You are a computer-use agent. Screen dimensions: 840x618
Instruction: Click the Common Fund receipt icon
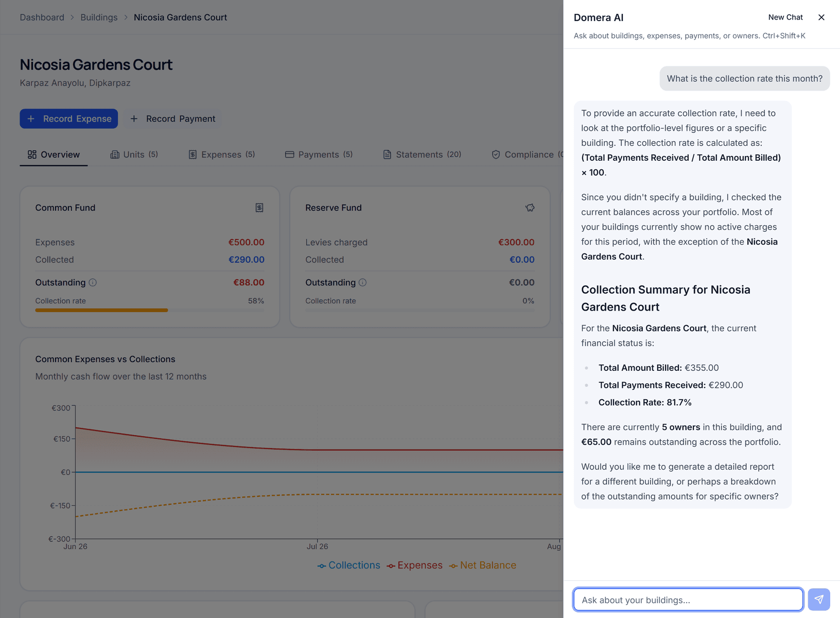click(x=259, y=208)
